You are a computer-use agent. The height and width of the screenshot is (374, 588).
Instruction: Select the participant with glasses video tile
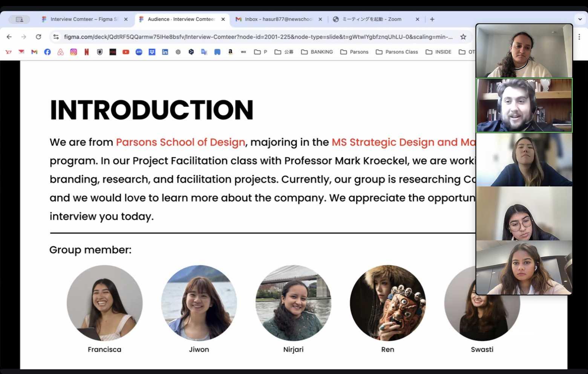pos(524,214)
